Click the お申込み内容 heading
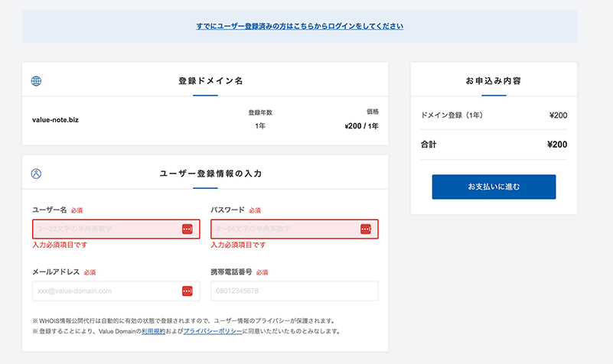 pos(494,81)
